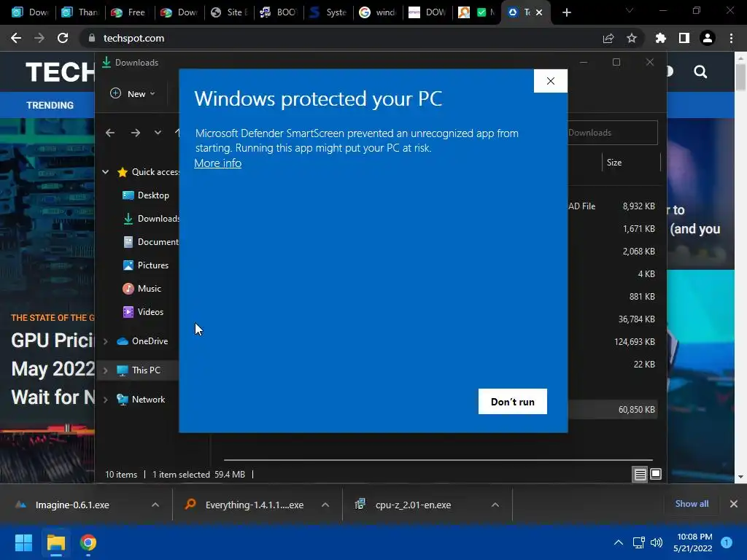Expand the OneDrive tree node
Image resolution: width=747 pixels, height=560 pixels.
(105, 341)
